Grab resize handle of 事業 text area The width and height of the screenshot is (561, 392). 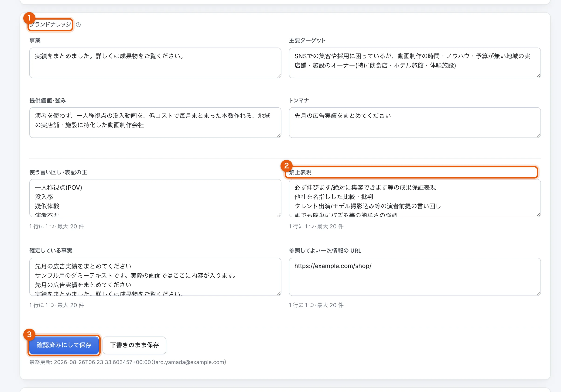(279, 76)
